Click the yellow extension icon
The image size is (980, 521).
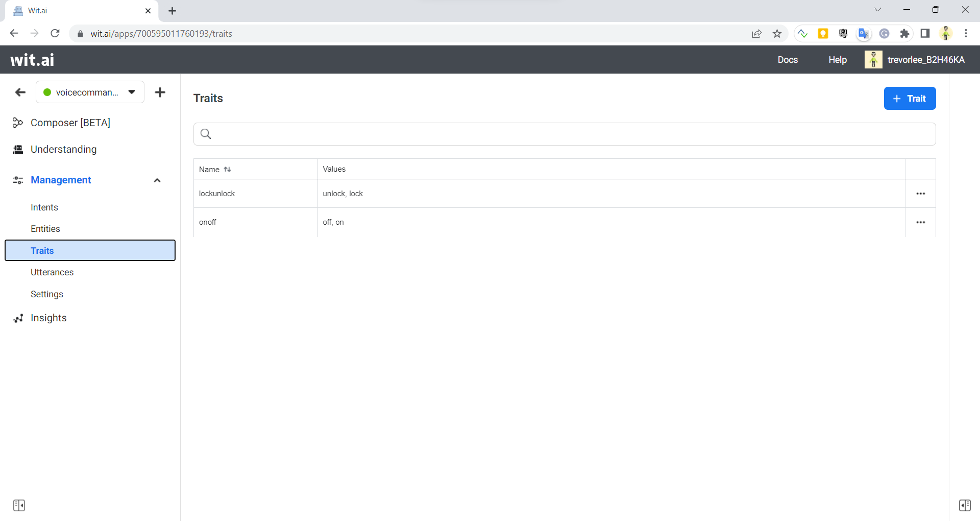coord(823,34)
